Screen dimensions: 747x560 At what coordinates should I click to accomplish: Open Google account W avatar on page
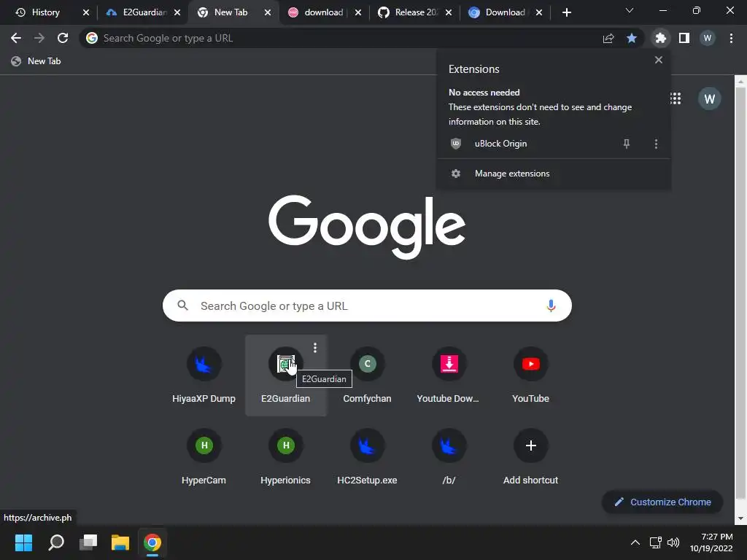[709, 98]
